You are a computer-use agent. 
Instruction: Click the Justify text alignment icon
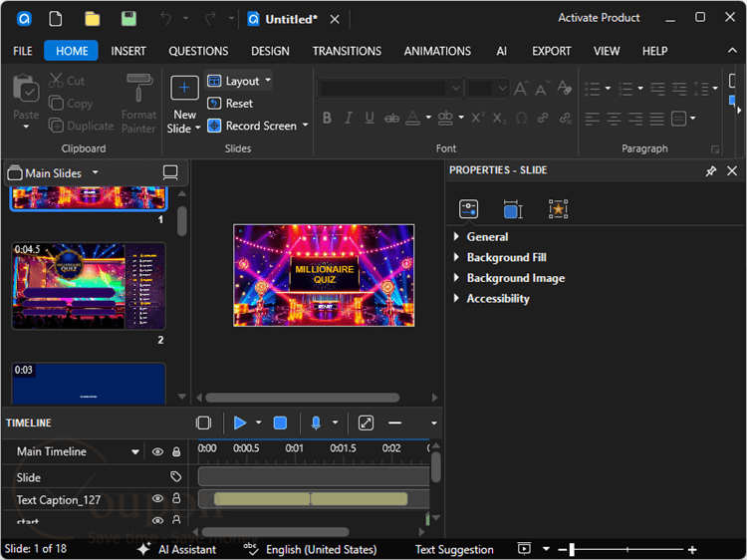tap(656, 119)
